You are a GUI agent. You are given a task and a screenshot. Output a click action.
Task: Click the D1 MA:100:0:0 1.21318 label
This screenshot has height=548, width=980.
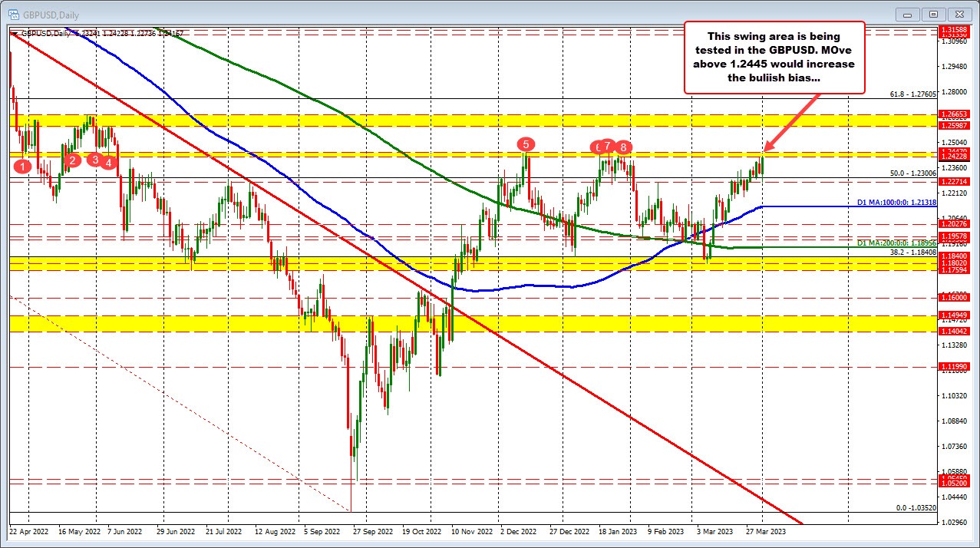pos(897,203)
